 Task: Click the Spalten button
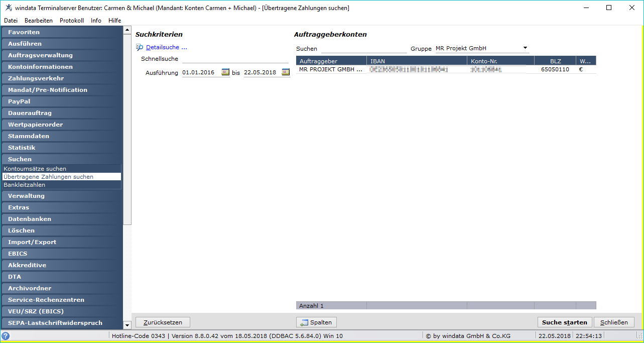tap(316, 322)
